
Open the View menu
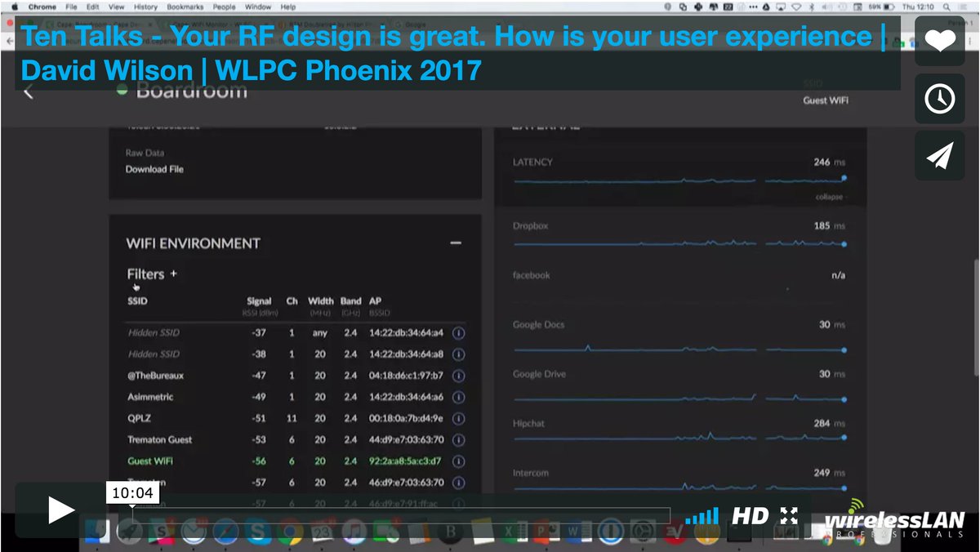118,7
